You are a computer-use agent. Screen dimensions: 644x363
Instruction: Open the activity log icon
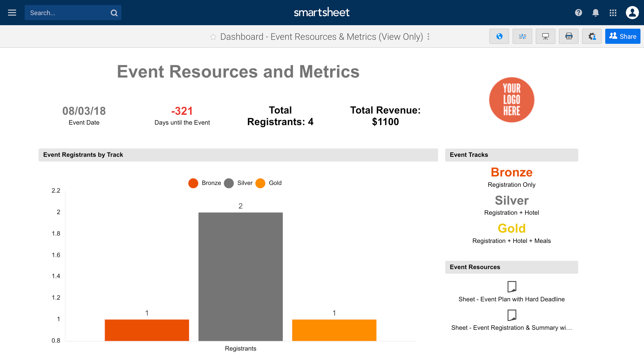pyautogui.click(x=522, y=37)
